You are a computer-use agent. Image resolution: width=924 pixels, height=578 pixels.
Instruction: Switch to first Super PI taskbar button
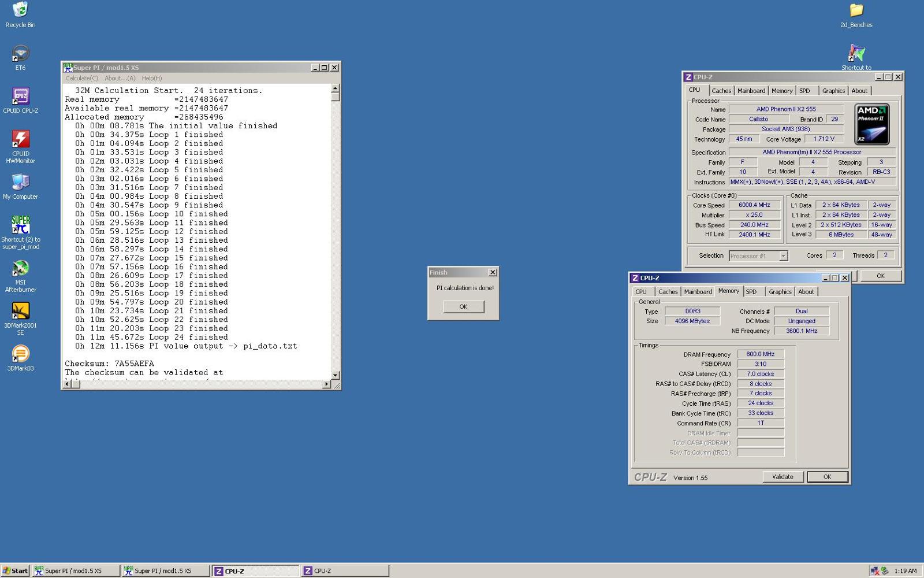click(76, 571)
